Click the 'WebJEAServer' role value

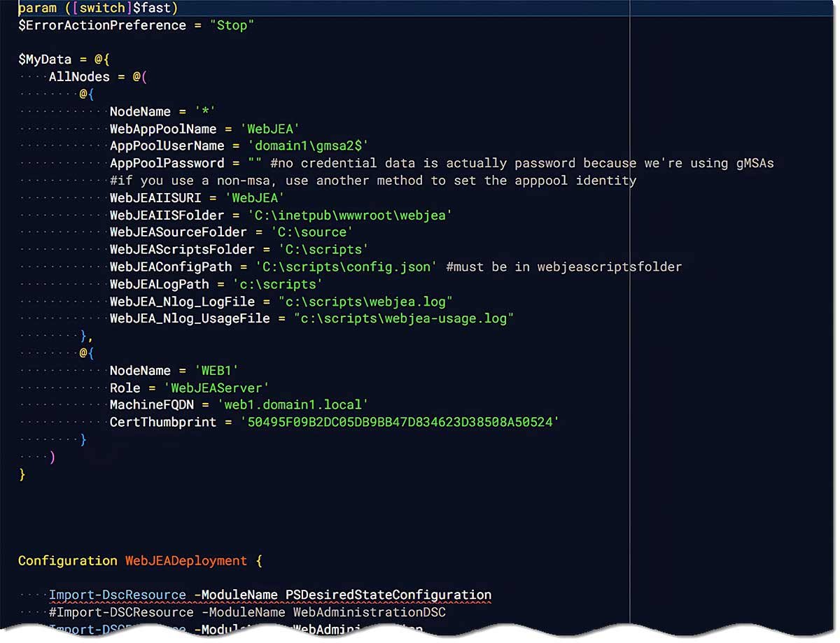pyautogui.click(x=216, y=388)
